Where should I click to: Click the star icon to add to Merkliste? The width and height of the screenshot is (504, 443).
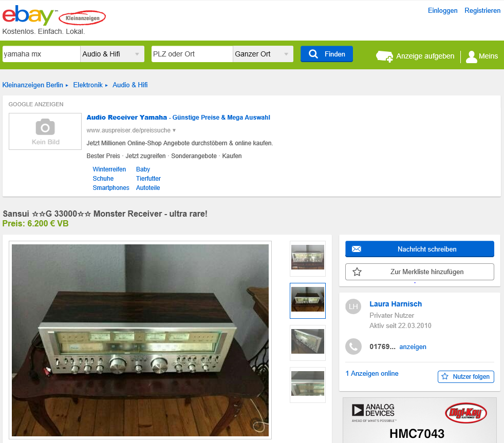click(x=357, y=272)
